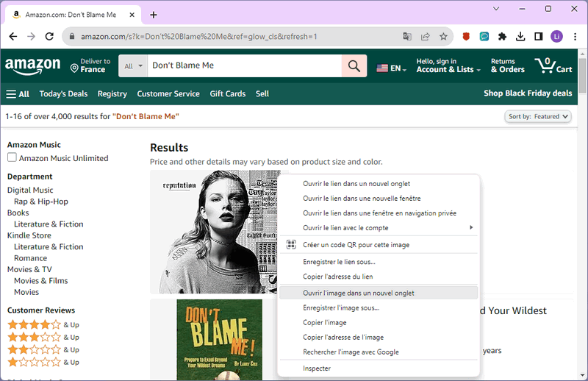Click the share page icon
The width and height of the screenshot is (588, 381).
426,37
